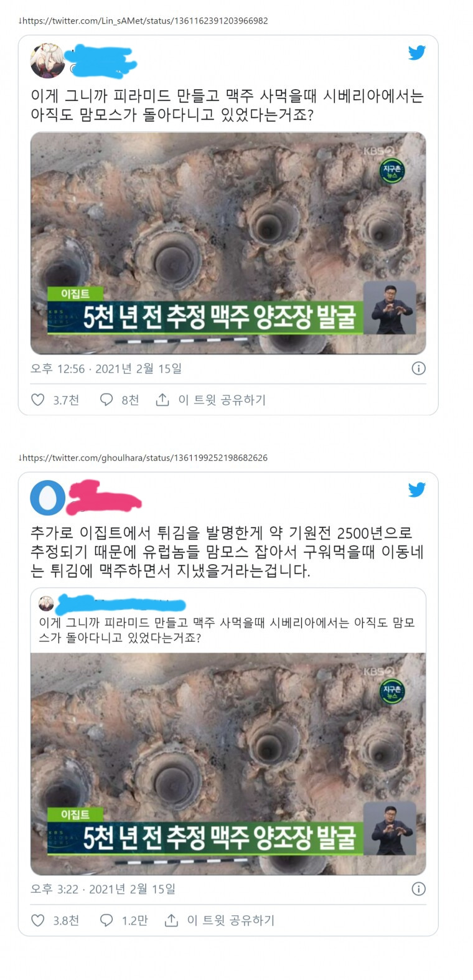473x980 pixels.
Task: Click the Twitter bird icon in first tweet
Action: tap(417, 53)
